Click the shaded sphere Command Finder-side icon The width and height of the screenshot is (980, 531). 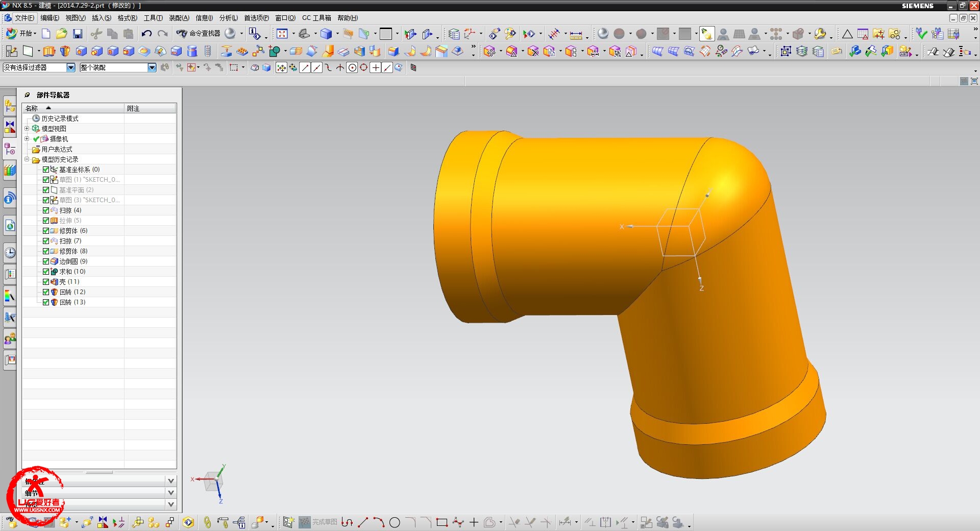(230, 34)
